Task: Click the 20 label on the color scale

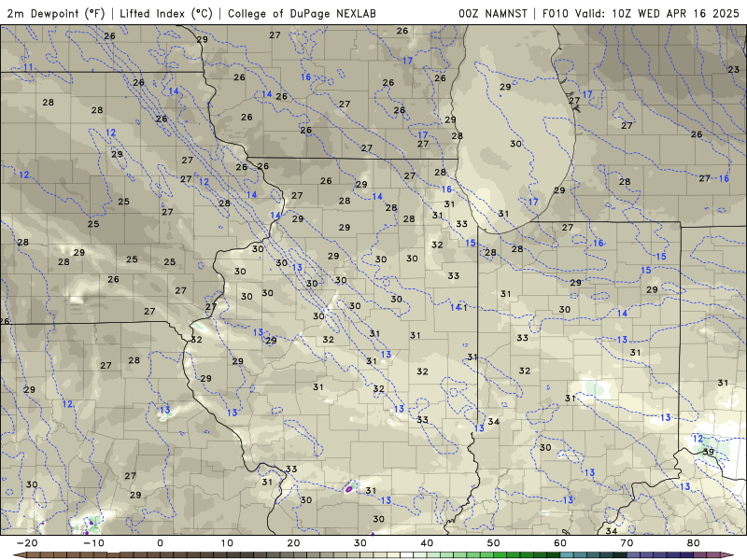Action: tap(293, 543)
